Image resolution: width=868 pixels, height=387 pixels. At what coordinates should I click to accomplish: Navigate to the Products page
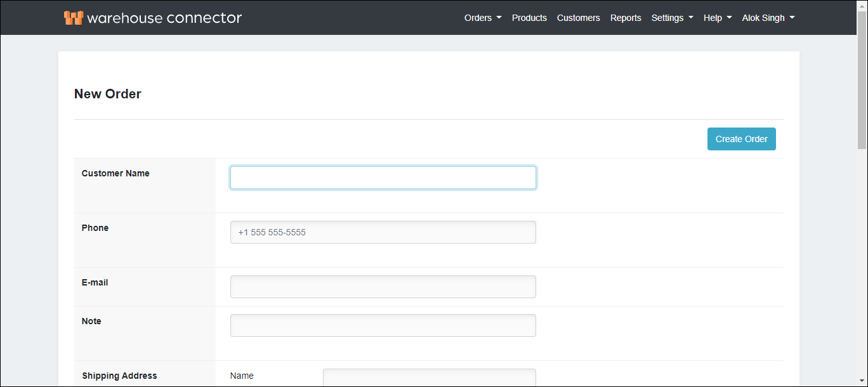(529, 18)
